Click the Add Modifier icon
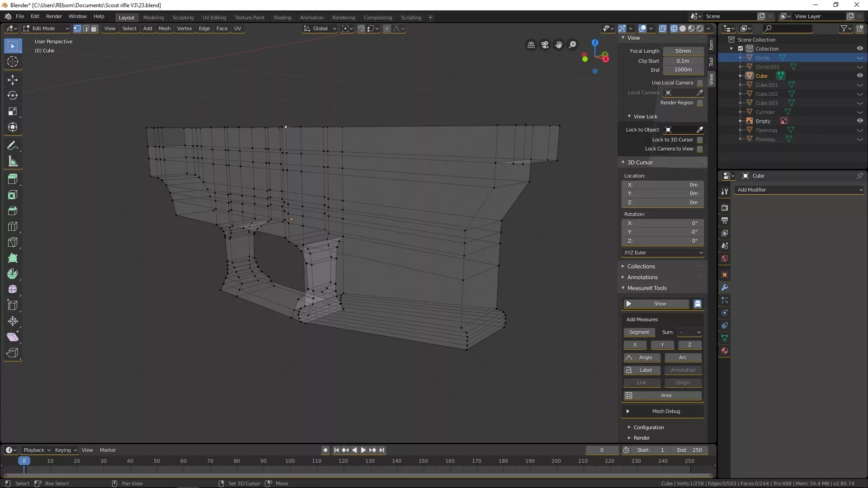The image size is (868, 488). (x=799, y=189)
